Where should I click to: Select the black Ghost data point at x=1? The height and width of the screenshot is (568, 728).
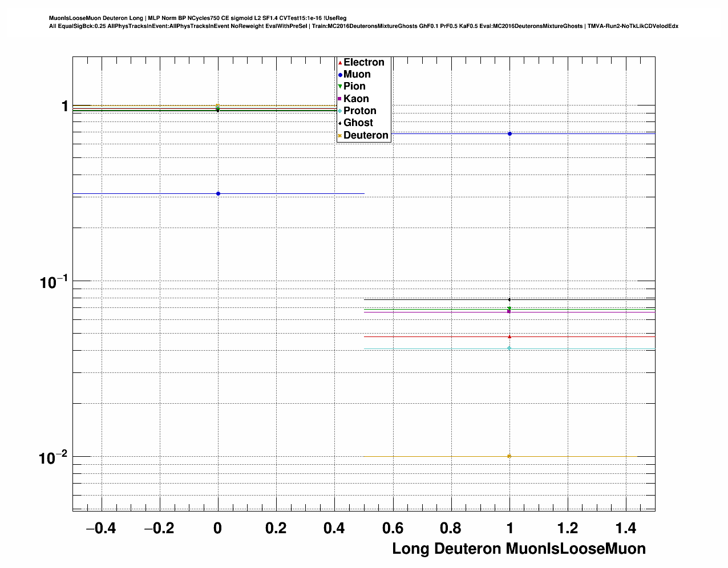(509, 299)
